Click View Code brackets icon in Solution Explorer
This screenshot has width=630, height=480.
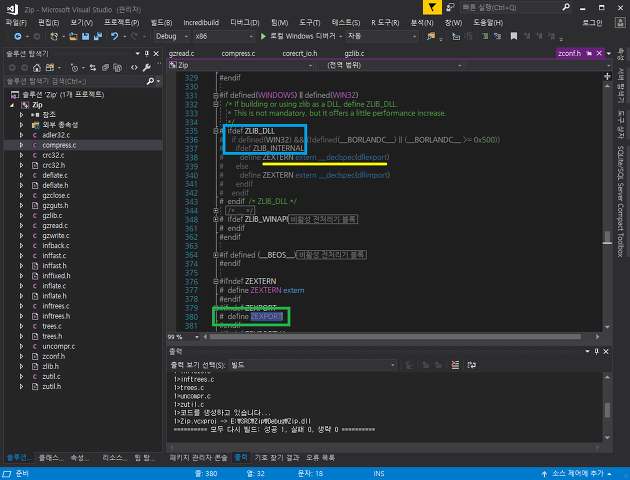134,67
